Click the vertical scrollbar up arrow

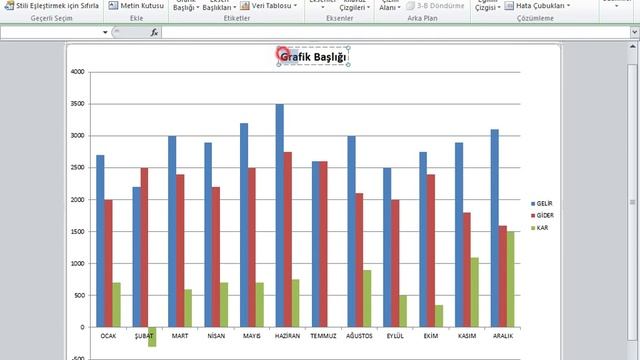tap(632, 47)
